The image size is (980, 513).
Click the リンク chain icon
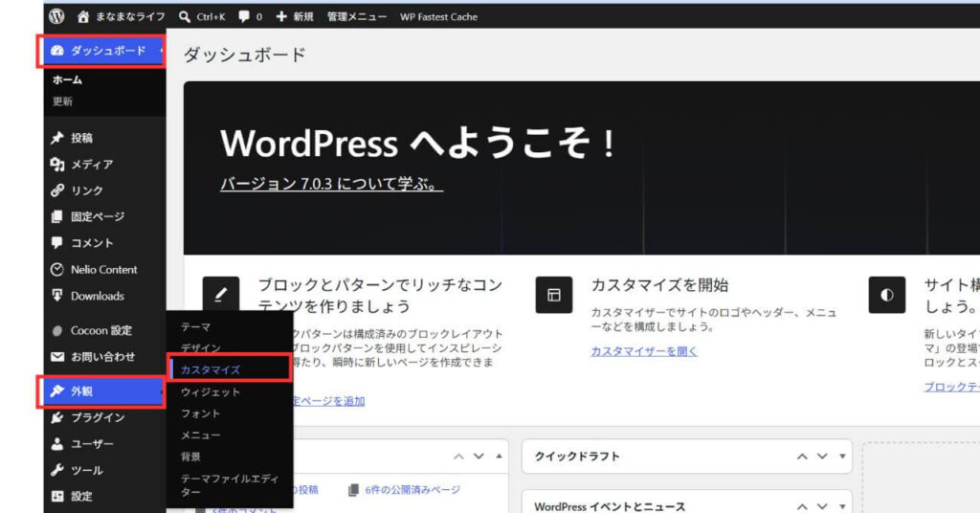tap(56, 190)
